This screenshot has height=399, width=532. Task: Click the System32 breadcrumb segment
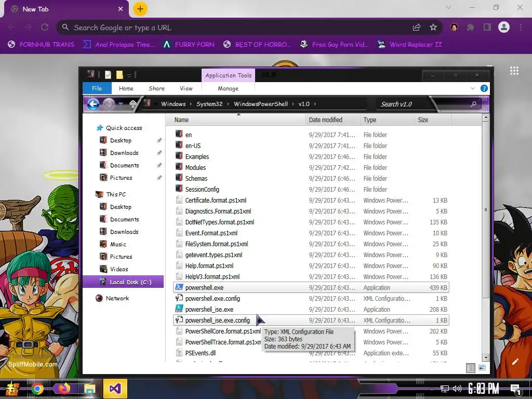(209, 104)
